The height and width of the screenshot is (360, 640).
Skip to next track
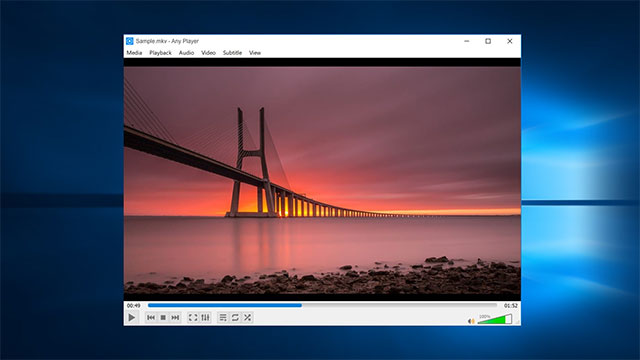[175, 318]
